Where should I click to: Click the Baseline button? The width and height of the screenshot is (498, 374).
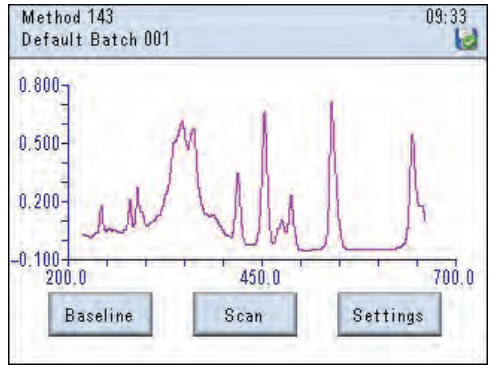click(x=100, y=314)
